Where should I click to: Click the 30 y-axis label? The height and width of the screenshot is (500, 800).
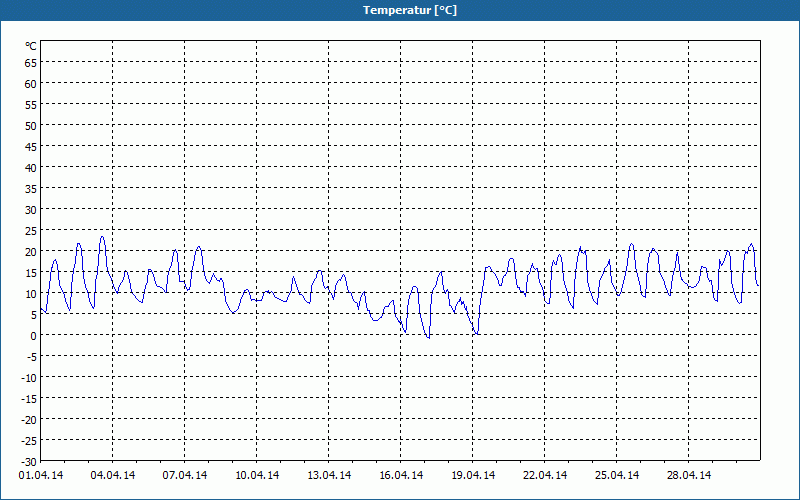tap(31, 210)
